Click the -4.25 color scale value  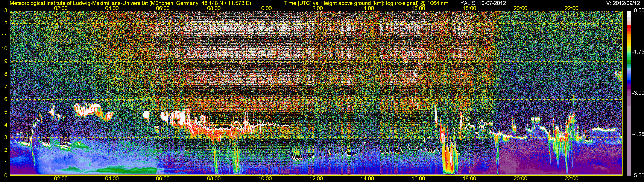click(x=638, y=134)
